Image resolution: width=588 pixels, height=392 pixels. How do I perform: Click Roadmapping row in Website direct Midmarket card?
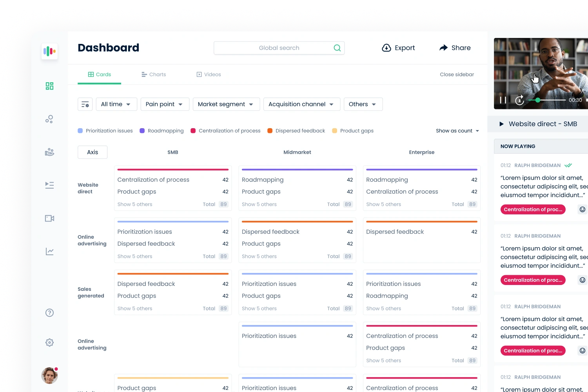pyautogui.click(x=297, y=180)
